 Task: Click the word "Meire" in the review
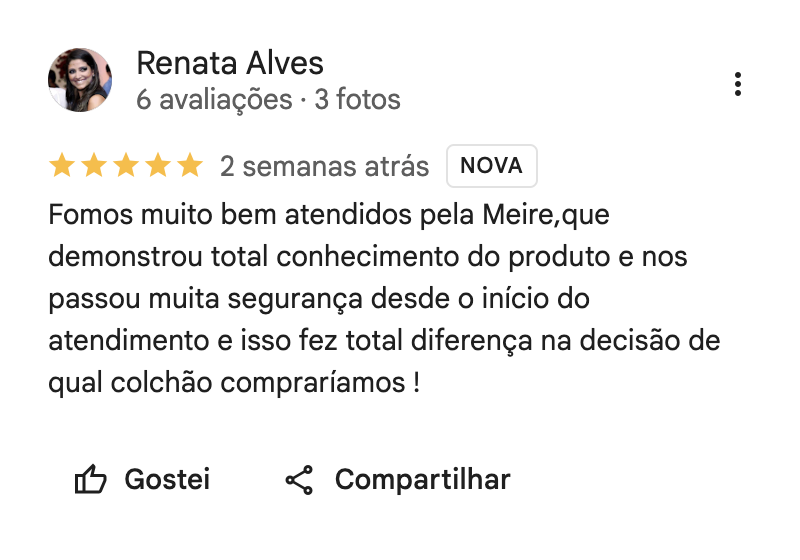[516, 215]
